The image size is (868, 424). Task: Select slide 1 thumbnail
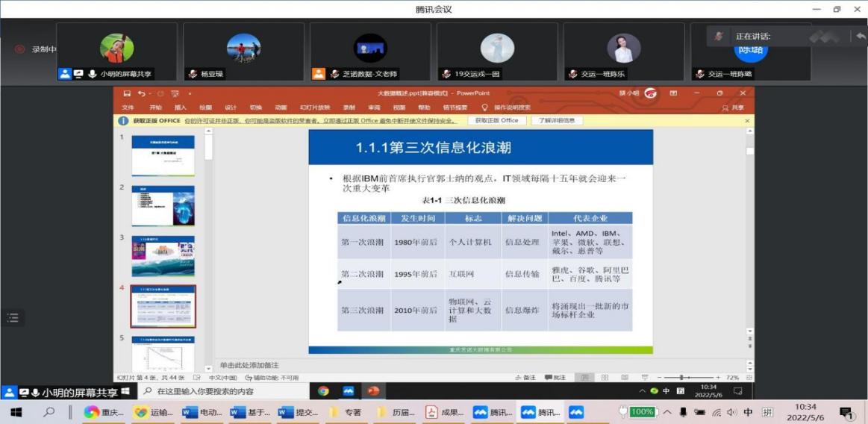[163, 155]
